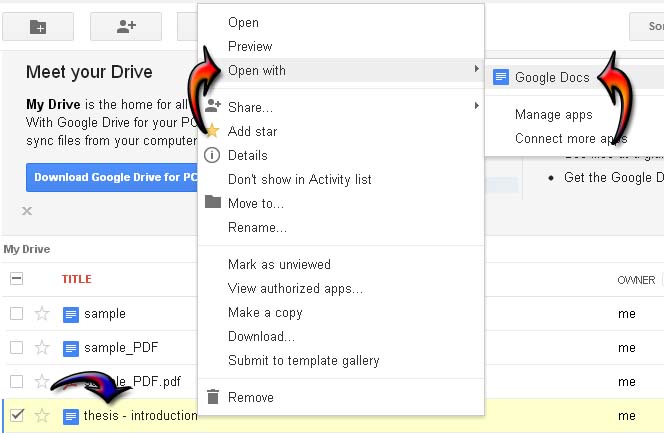Expand the Share submenu arrow
This screenshot has width=664, height=437.
pyautogui.click(x=476, y=105)
